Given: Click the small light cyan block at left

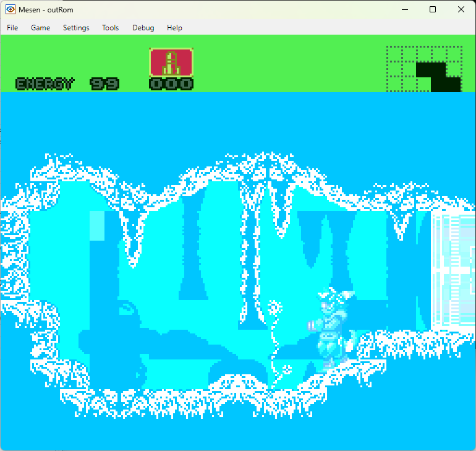Looking at the screenshot, I should pyautogui.click(x=98, y=226).
